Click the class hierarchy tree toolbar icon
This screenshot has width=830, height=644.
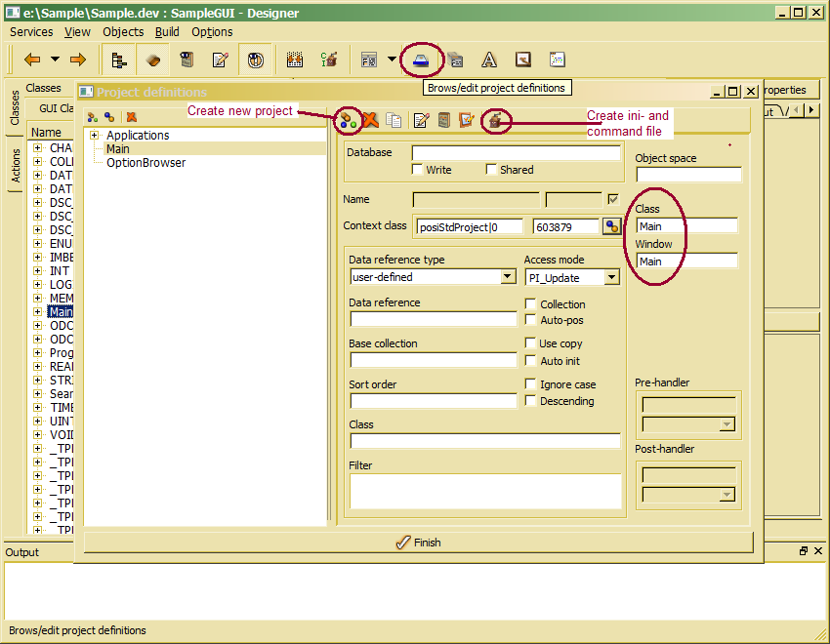[119, 60]
